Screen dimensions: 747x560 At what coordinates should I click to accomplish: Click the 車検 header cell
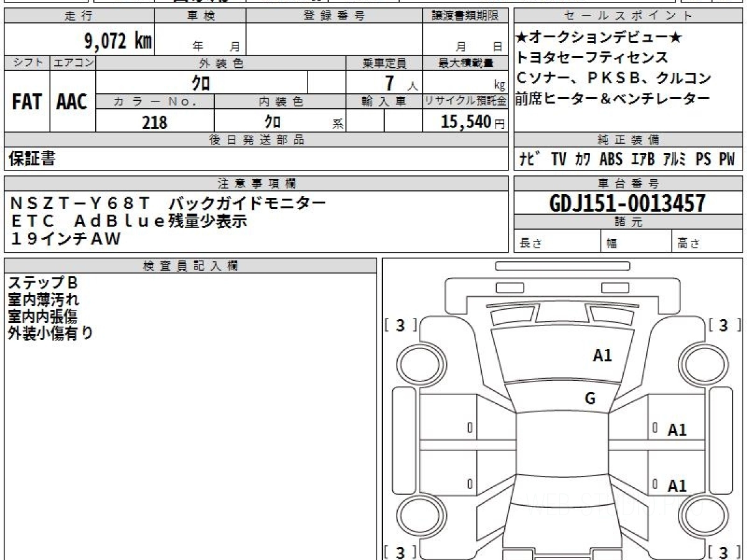200,16
